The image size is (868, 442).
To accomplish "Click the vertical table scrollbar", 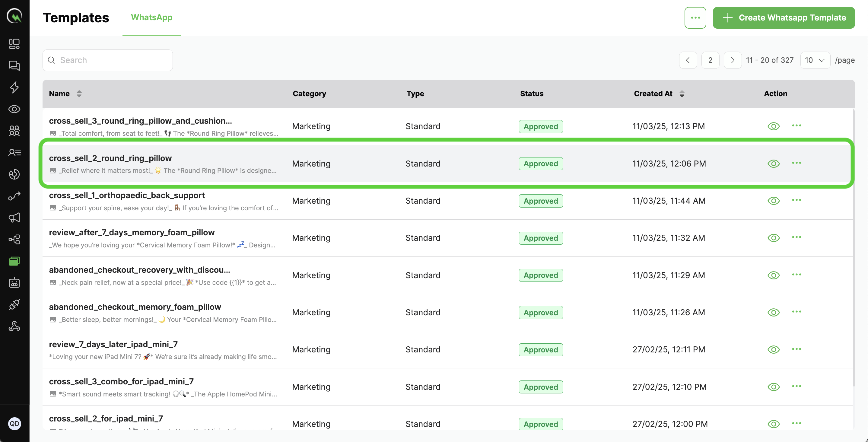I will [854, 246].
